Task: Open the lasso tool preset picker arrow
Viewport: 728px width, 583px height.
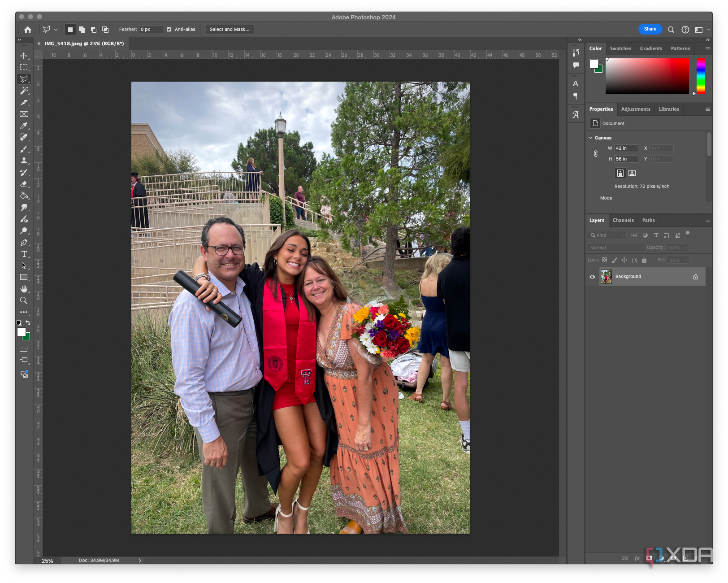Action: click(56, 30)
